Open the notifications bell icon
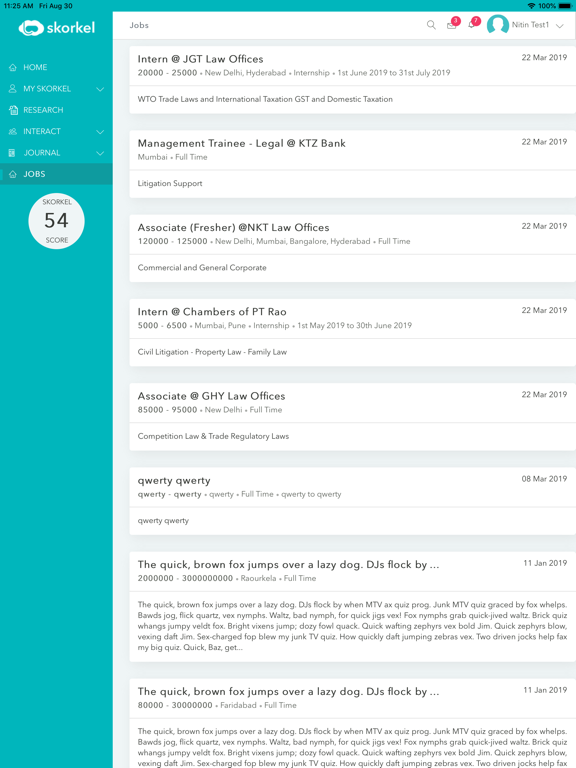 [x=471, y=25]
